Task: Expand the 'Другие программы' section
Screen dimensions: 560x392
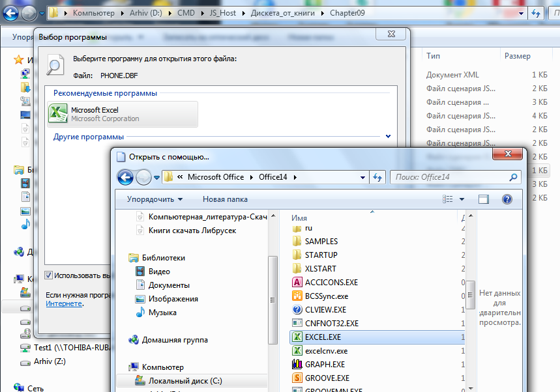Action: coord(388,137)
